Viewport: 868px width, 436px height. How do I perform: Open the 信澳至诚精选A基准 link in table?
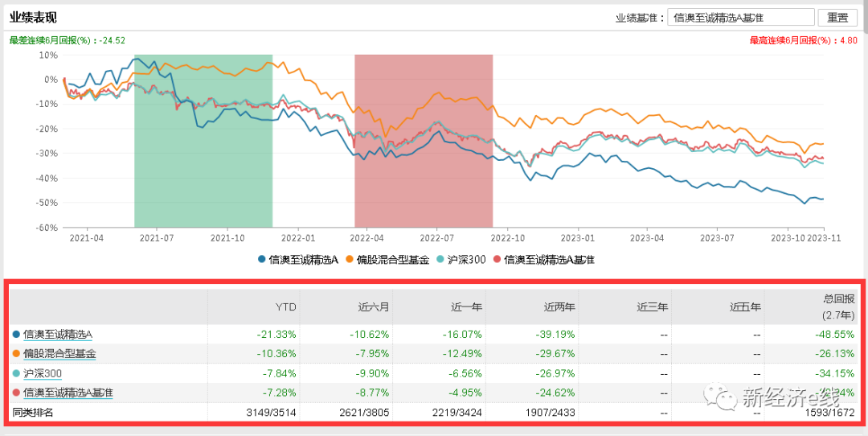68,393
